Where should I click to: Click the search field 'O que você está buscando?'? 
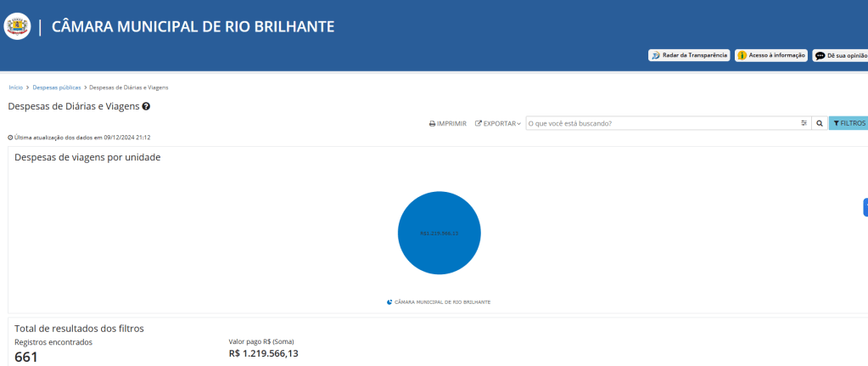(662, 123)
